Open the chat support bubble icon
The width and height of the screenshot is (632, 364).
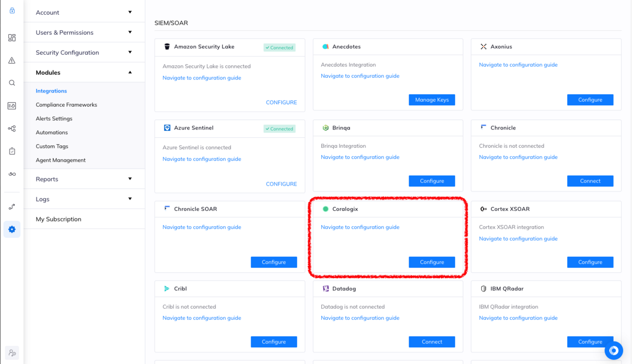(614, 350)
